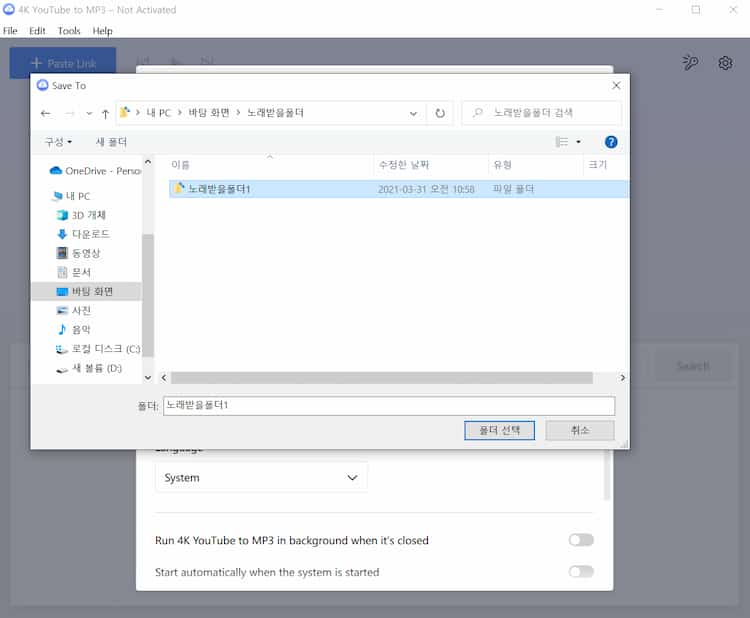This screenshot has height=618, width=750.
Task: Sort by 유형 column header
Action: [502, 165]
